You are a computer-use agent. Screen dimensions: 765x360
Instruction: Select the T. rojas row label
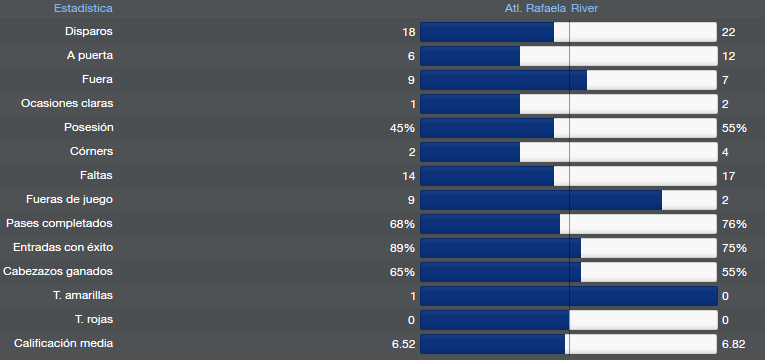coord(94,320)
